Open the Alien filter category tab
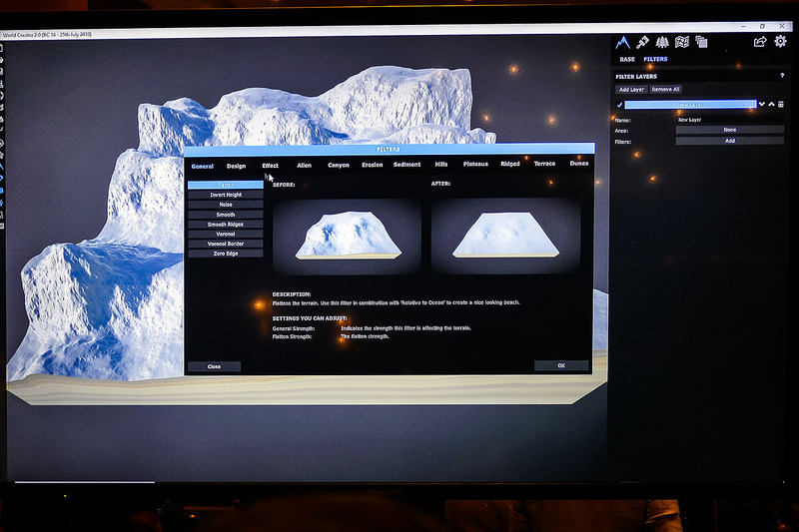This screenshot has height=532, width=799. tap(305, 166)
